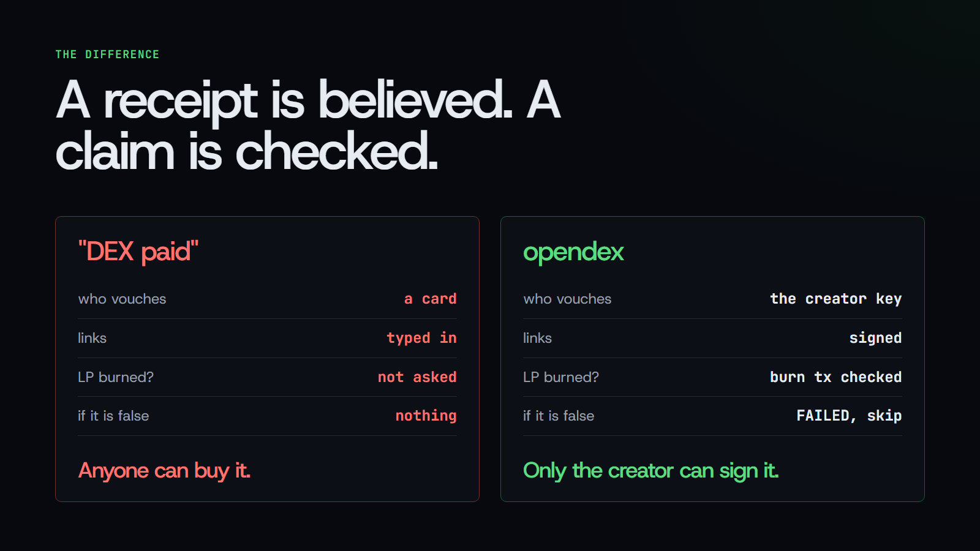Click 'if it is false' label in DEX paid card

point(113,416)
